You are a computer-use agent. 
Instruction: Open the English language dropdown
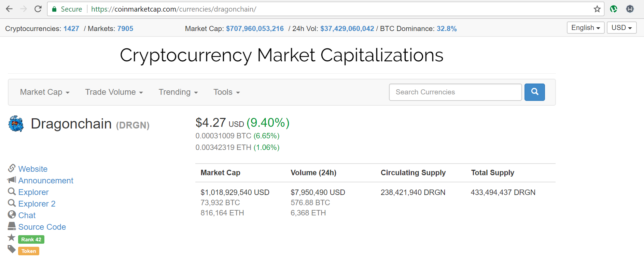(x=586, y=28)
